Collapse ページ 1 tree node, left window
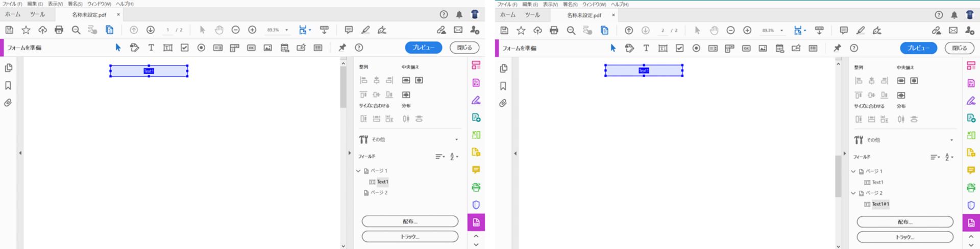The height and width of the screenshot is (249, 980). (x=358, y=171)
